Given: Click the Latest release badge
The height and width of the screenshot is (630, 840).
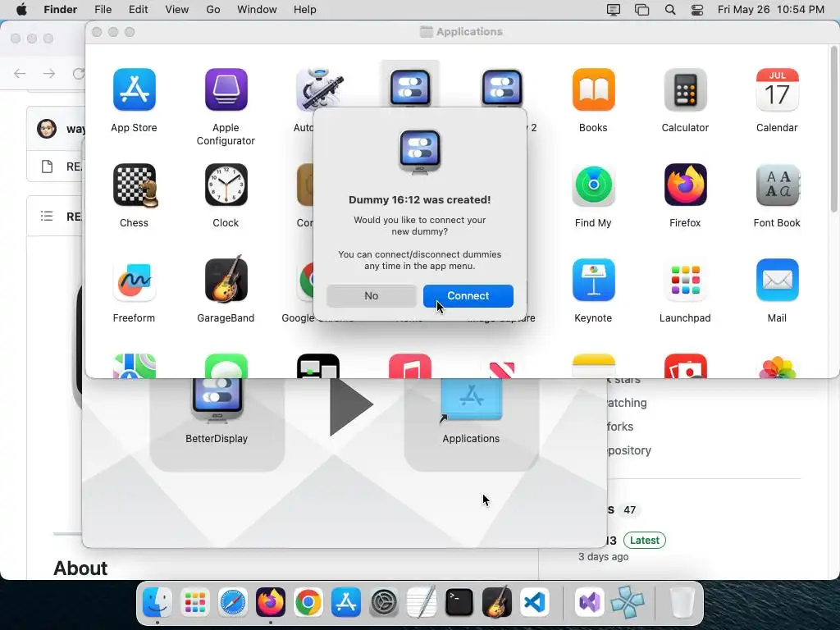Looking at the screenshot, I should click(645, 540).
